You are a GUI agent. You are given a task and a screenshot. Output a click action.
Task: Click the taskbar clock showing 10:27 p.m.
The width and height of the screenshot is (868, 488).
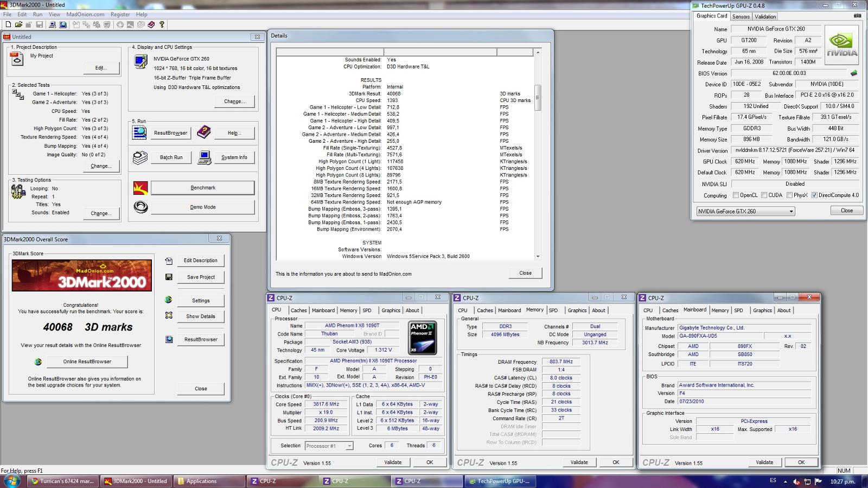[x=843, y=481]
